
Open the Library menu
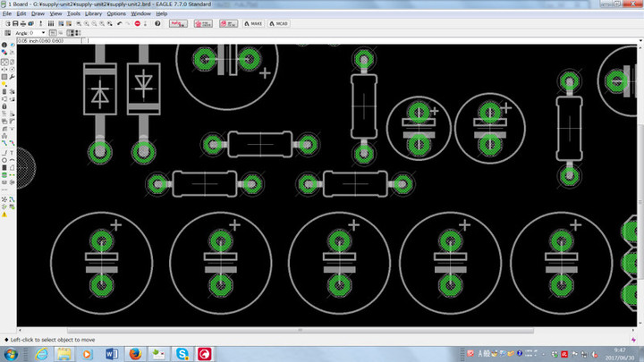(93, 14)
